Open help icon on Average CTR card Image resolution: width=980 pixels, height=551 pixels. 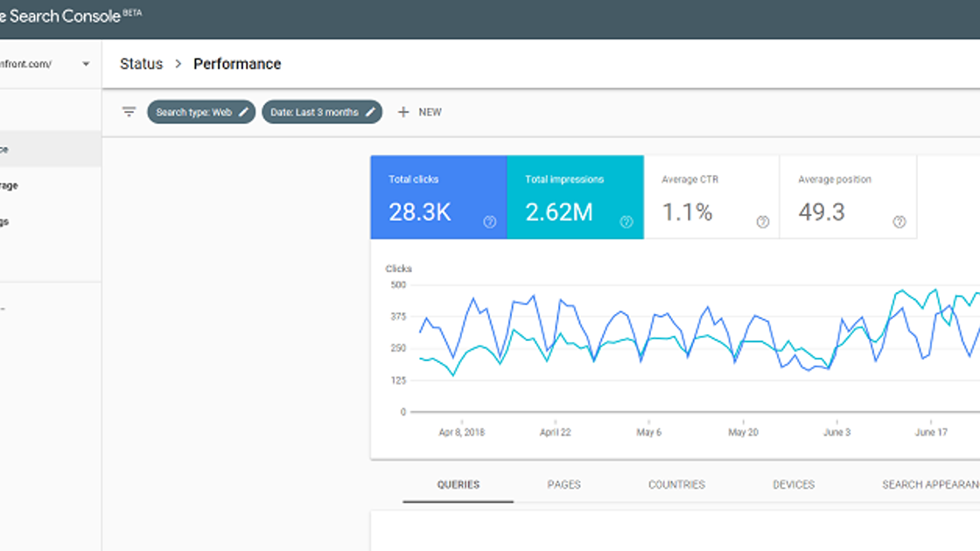(762, 222)
